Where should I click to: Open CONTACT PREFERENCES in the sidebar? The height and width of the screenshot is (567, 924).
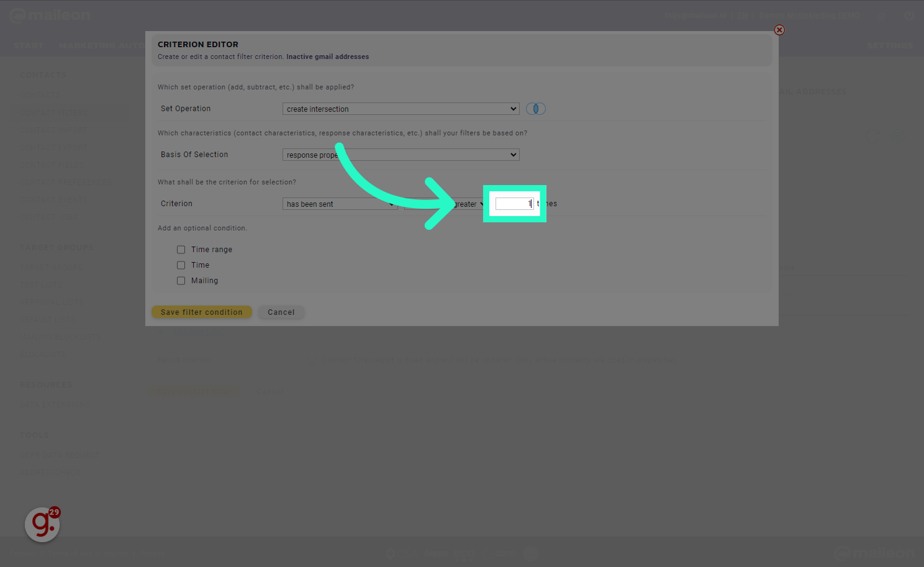pyautogui.click(x=66, y=183)
